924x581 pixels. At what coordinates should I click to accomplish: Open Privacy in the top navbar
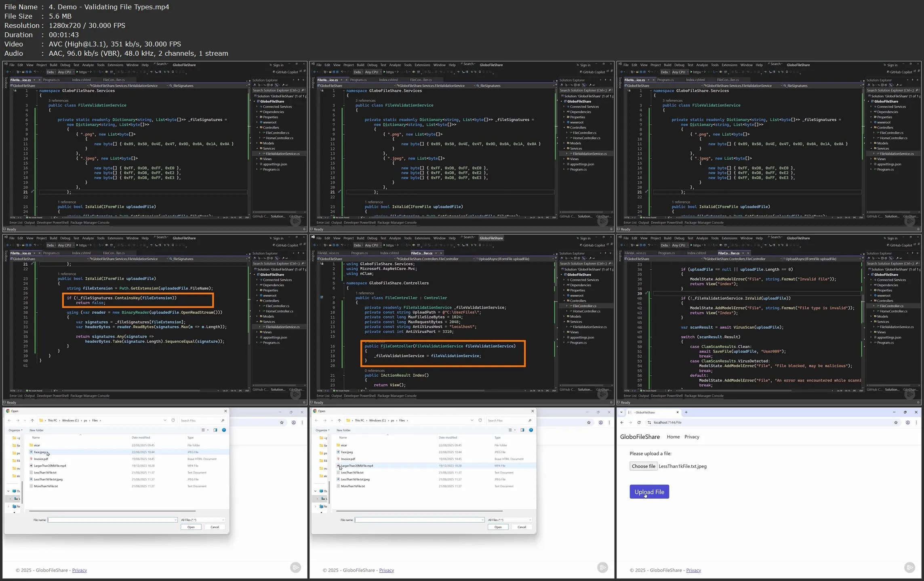click(692, 437)
